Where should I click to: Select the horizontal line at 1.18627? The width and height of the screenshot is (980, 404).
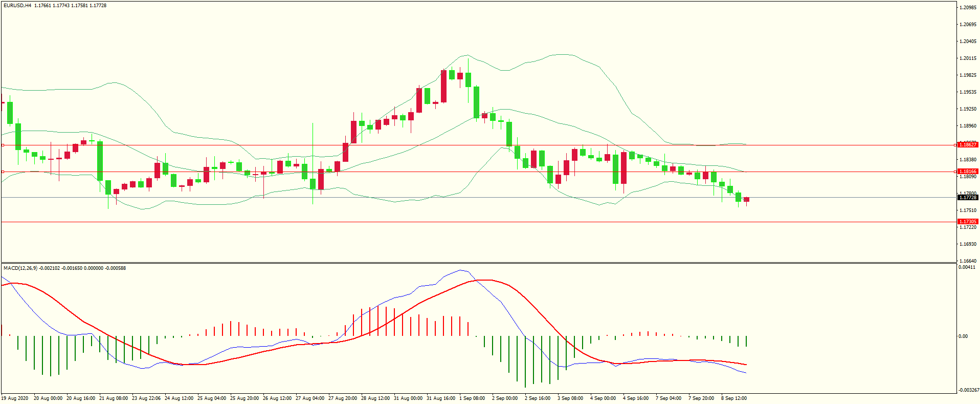[478, 145]
